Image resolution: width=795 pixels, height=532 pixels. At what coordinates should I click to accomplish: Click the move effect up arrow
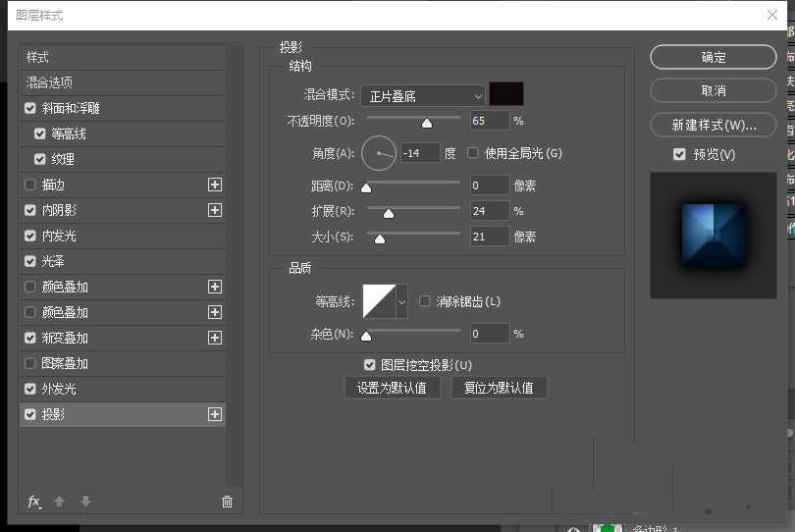pos(60,502)
